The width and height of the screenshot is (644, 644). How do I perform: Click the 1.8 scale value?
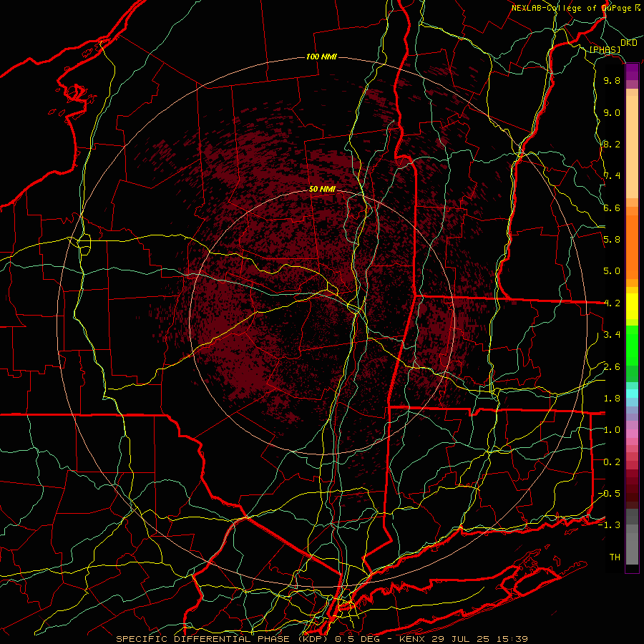click(612, 399)
